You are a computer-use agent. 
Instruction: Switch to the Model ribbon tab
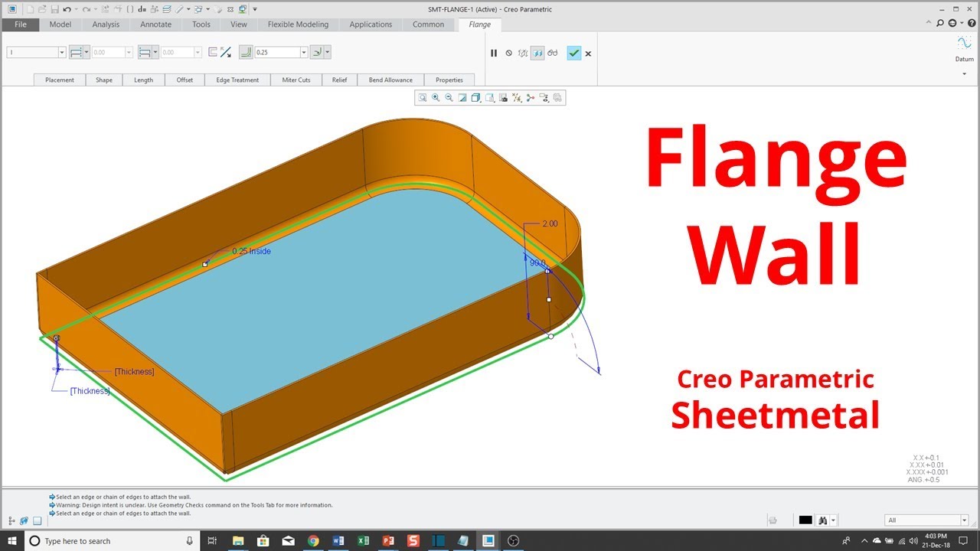60,24
